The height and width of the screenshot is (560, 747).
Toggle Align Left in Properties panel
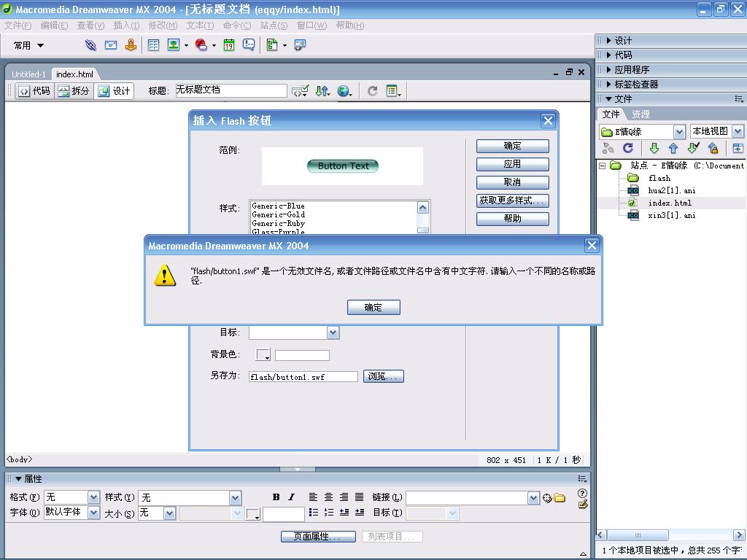313,497
